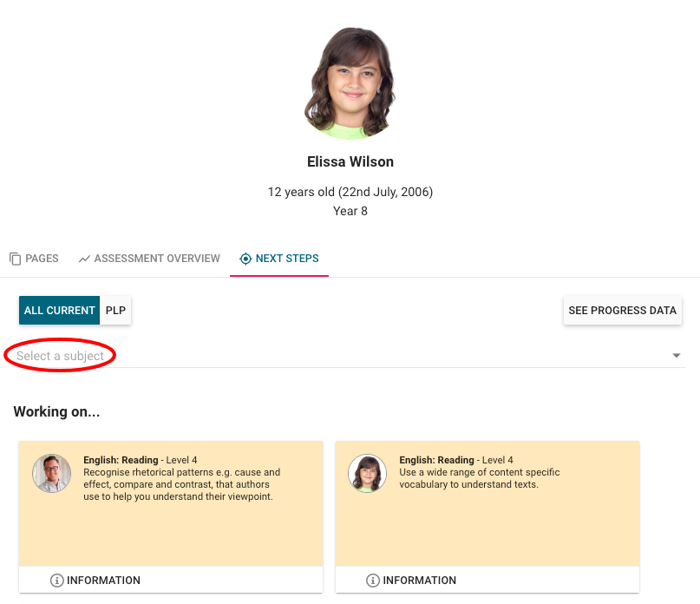Toggle the ALL CURRENT filter
The height and width of the screenshot is (604, 700).
[x=60, y=311]
